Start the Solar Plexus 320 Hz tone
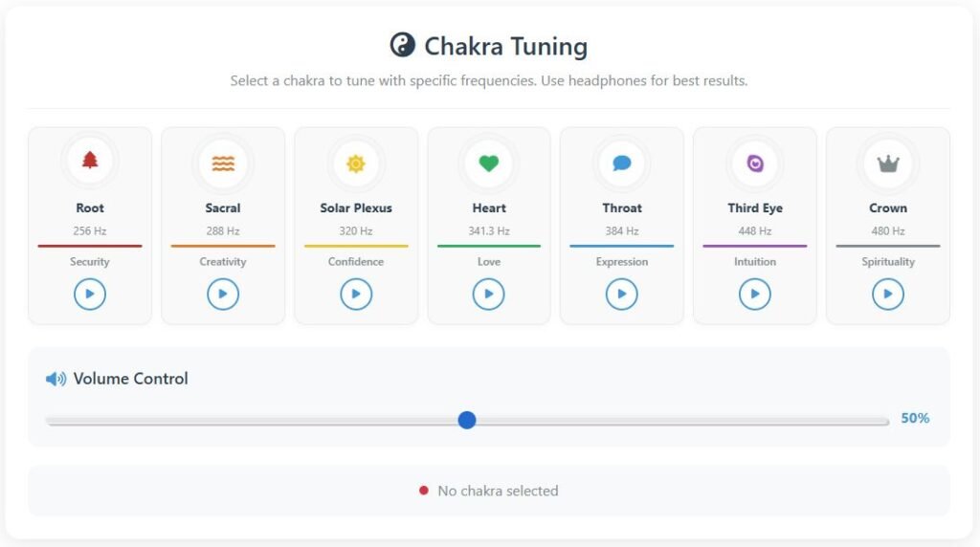The image size is (980, 547). [x=356, y=294]
